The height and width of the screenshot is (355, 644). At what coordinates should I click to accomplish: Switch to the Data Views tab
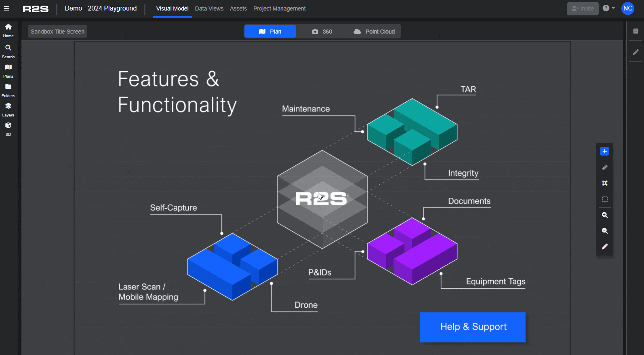tap(209, 8)
